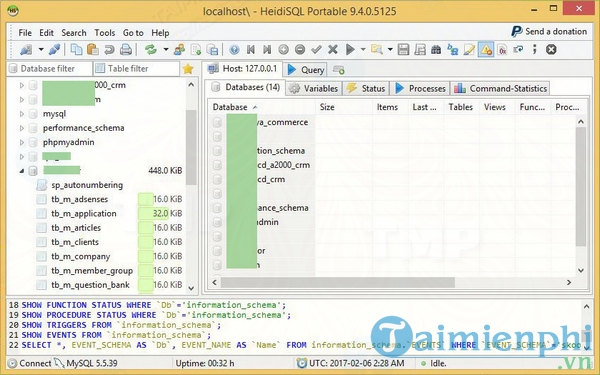Collapse the expanded 448.0 KiB database
The width and height of the screenshot is (600, 375).
22,171
